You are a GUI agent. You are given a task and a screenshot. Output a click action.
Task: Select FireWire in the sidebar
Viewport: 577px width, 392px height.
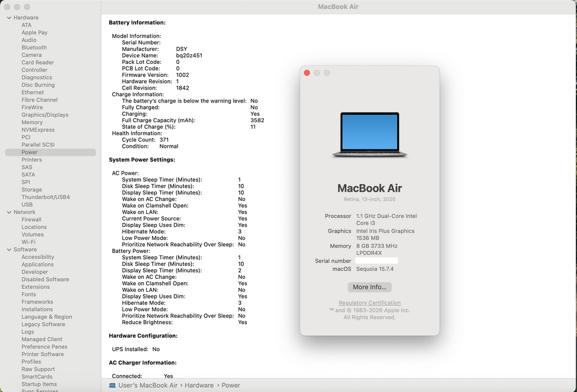pyautogui.click(x=32, y=108)
